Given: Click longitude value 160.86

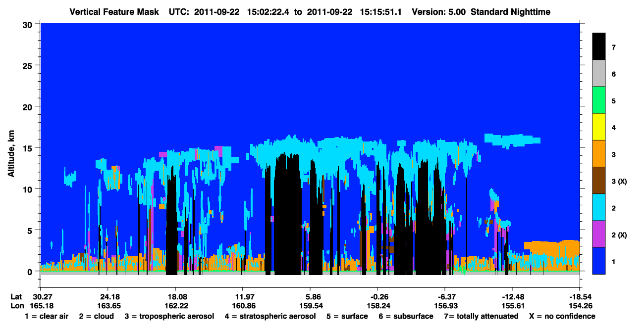Looking at the screenshot, I should coord(243,305).
